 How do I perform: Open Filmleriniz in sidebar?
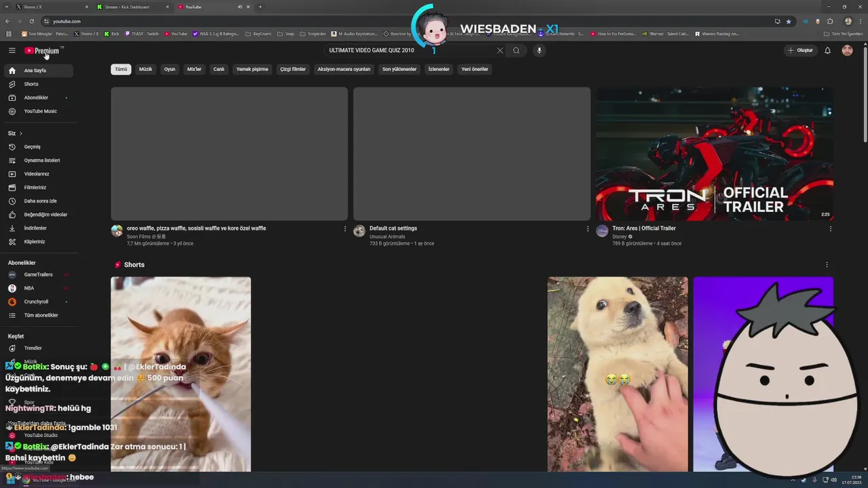[x=39, y=188]
